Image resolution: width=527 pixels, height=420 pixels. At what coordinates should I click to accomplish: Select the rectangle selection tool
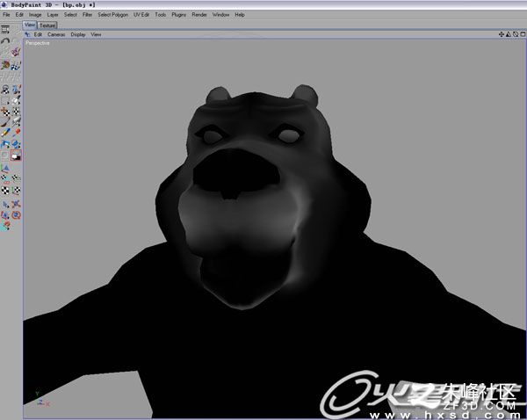5,100
